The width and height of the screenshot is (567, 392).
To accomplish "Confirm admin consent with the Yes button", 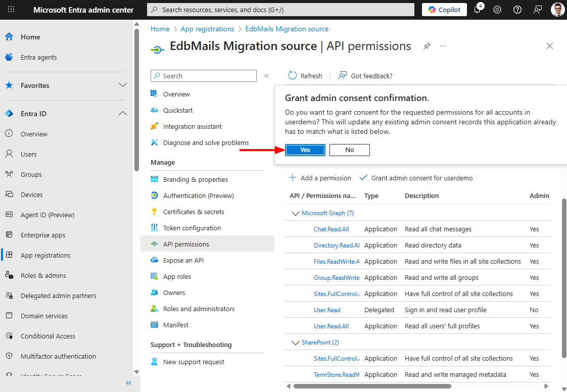I will [x=305, y=150].
